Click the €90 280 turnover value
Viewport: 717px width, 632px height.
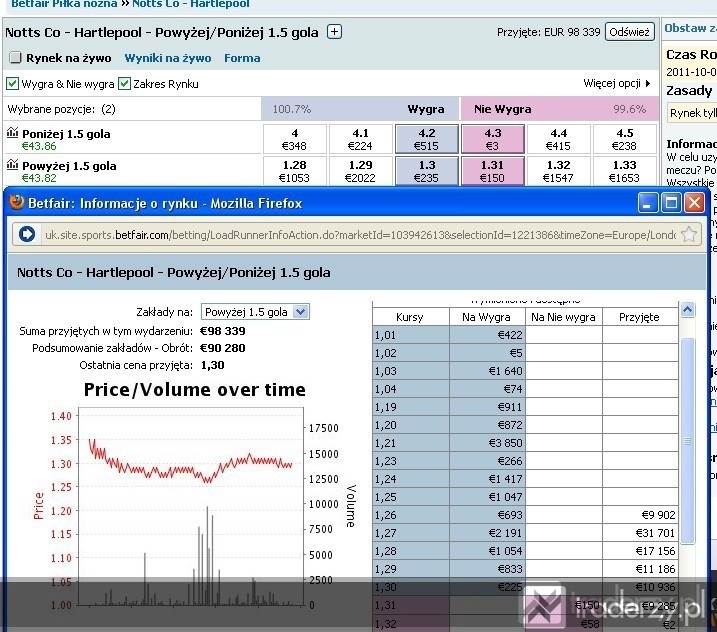coord(223,348)
